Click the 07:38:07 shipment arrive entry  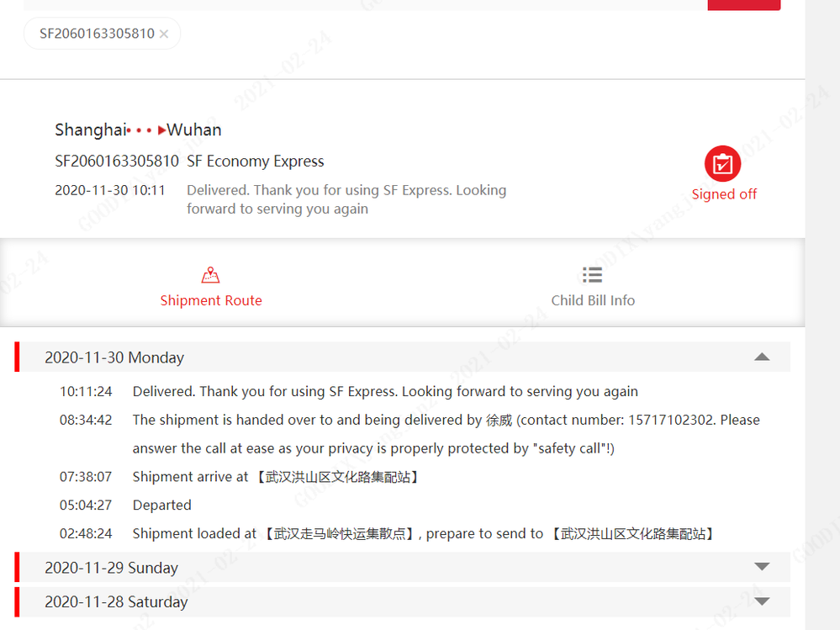coord(275,477)
